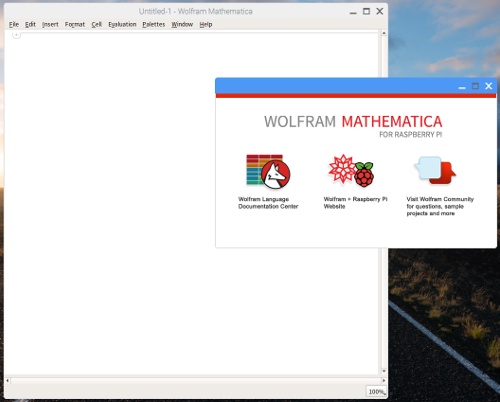
Task: Open the Cell menu
Action: tap(97, 24)
